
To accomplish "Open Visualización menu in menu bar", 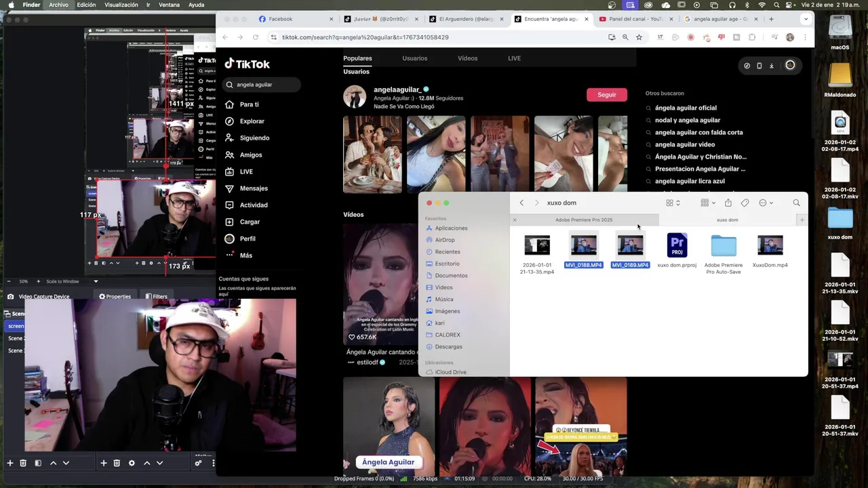I will click(x=121, y=5).
